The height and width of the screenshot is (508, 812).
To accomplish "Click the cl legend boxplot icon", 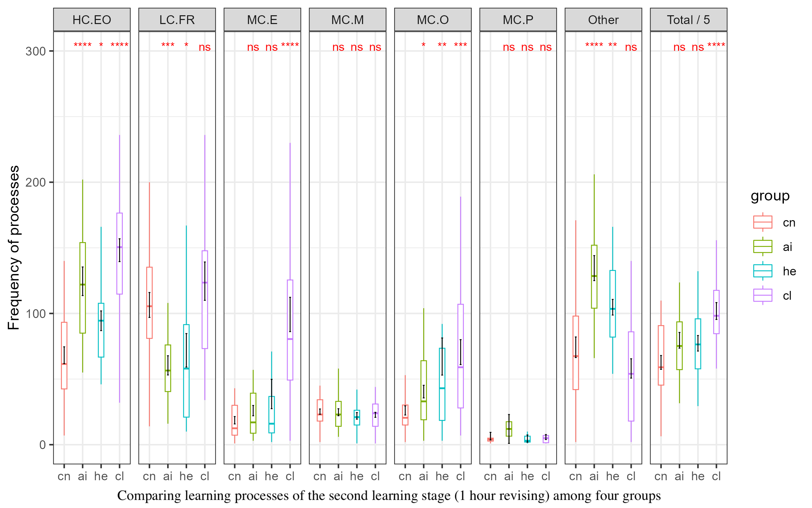I will pyautogui.click(x=763, y=295).
